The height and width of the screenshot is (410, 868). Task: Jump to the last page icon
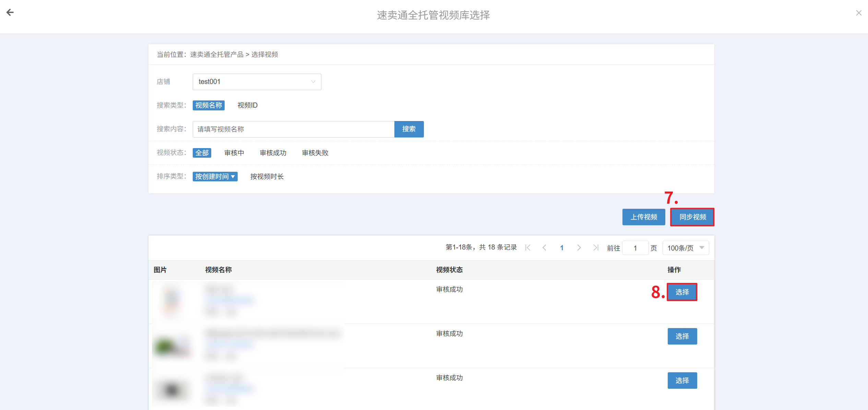click(x=596, y=248)
